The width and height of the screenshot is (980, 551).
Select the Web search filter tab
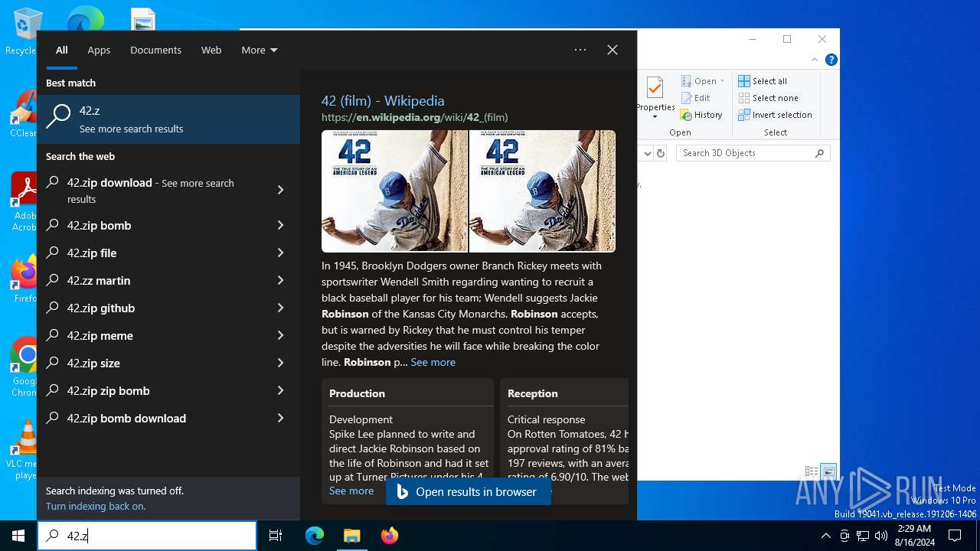click(x=211, y=50)
